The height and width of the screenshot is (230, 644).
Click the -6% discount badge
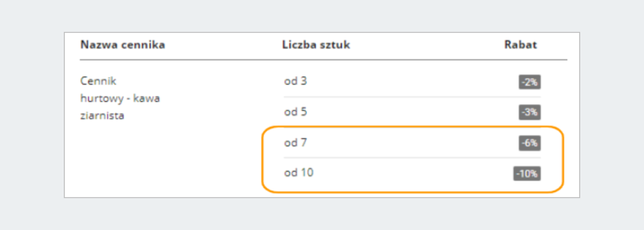(x=529, y=143)
